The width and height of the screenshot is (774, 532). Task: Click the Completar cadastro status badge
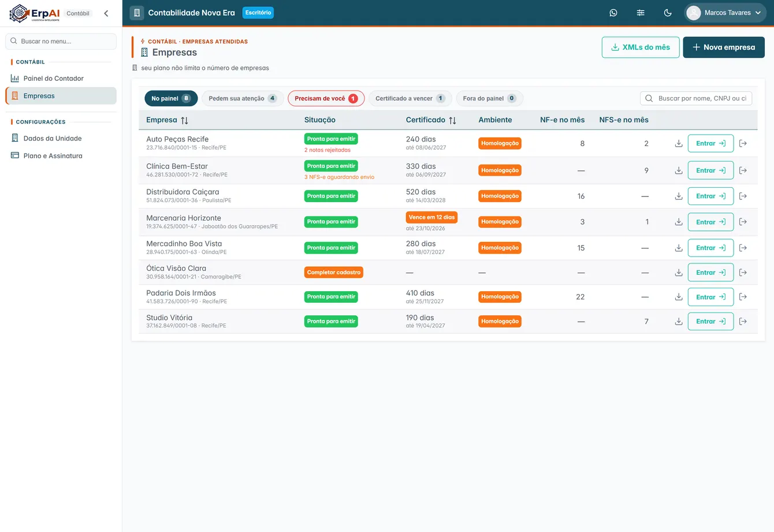(x=334, y=273)
